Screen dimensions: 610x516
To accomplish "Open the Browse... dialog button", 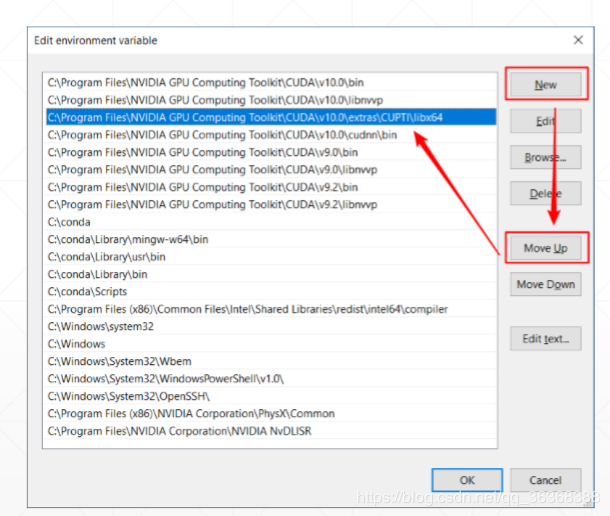I will 545,157.
